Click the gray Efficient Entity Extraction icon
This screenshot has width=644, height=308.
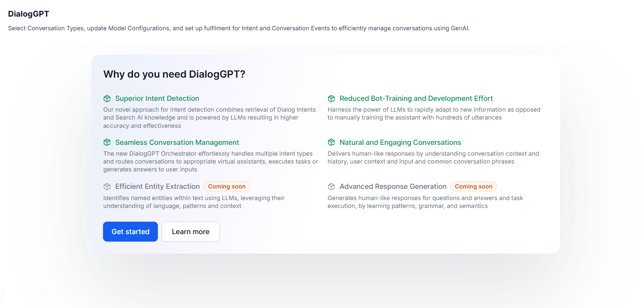click(x=107, y=187)
